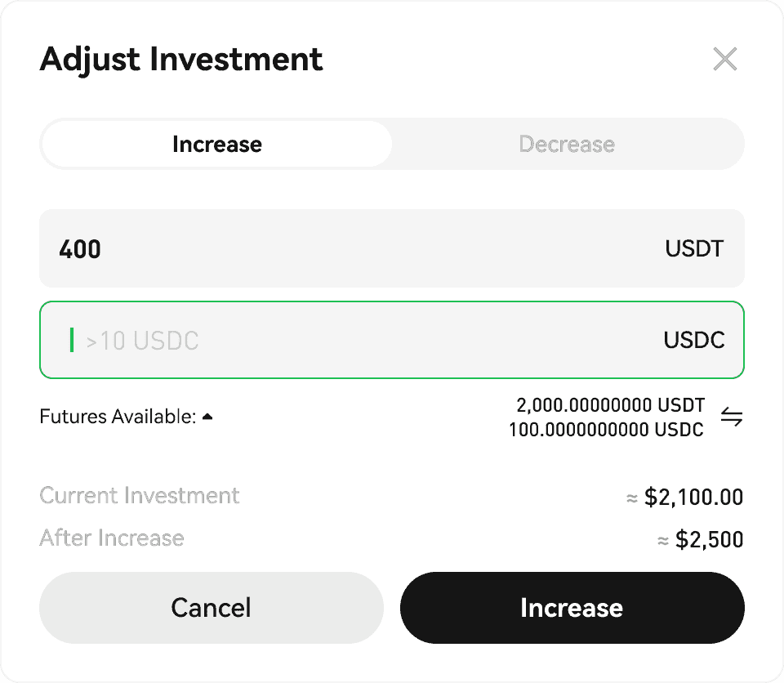Select the 2,000.00000000 USDT available balance
Viewport: 784px width, 683px height.
[x=610, y=405]
